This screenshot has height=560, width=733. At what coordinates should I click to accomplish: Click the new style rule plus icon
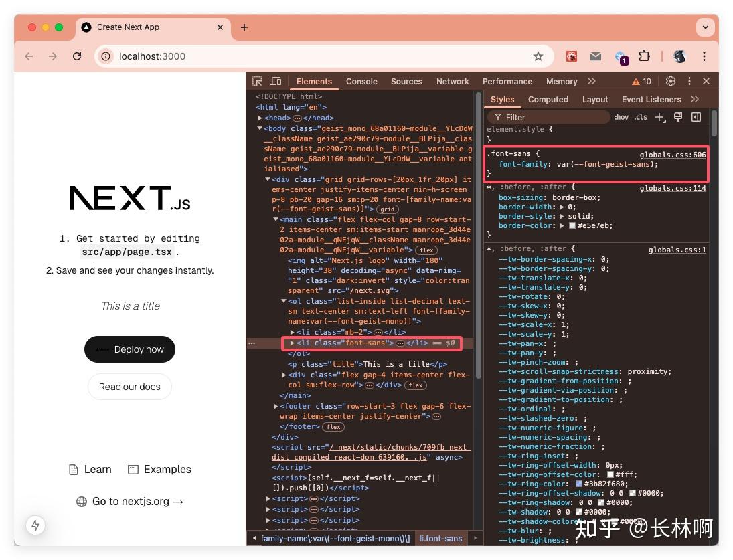[x=660, y=117]
